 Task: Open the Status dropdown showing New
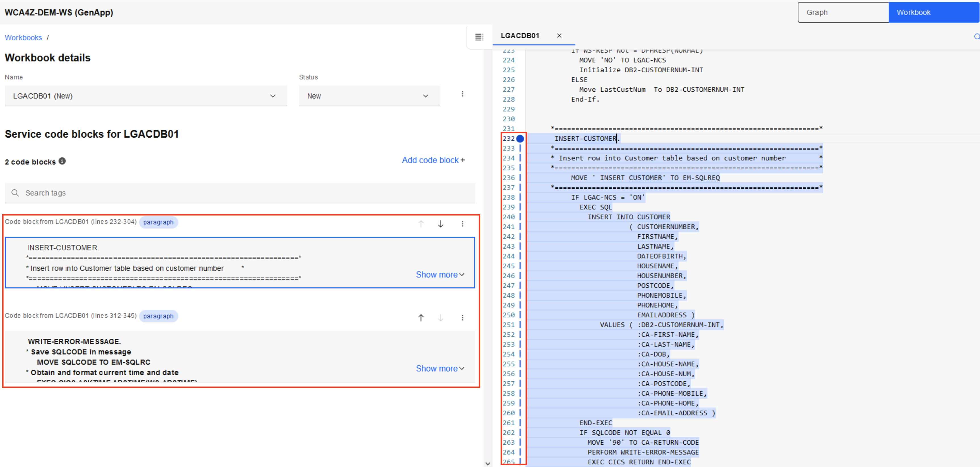click(369, 96)
